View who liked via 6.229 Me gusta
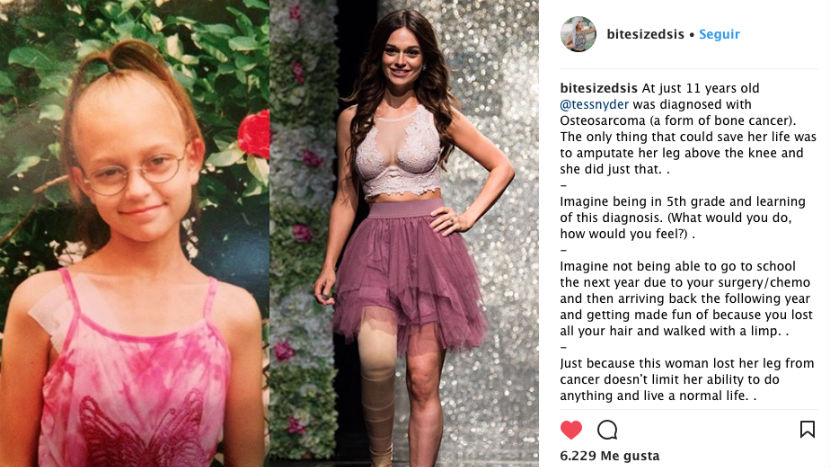This screenshot has width=830, height=467. click(x=610, y=455)
